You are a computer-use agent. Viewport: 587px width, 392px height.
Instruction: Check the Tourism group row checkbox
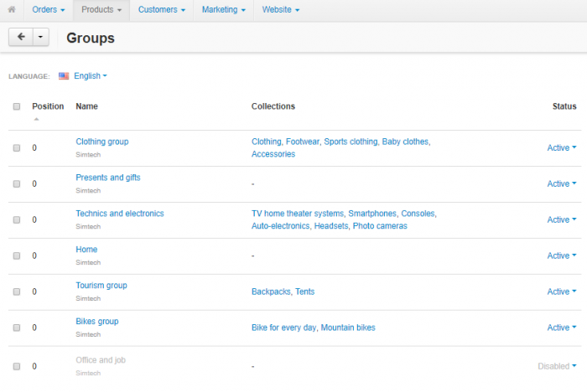[17, 291]
